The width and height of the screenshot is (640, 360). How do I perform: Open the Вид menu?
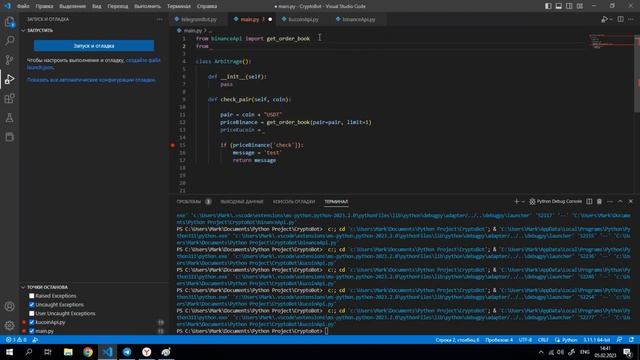click(97, 6)
